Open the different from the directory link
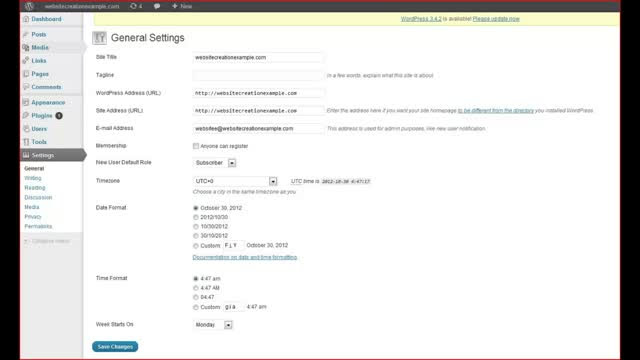 (496, 111)
